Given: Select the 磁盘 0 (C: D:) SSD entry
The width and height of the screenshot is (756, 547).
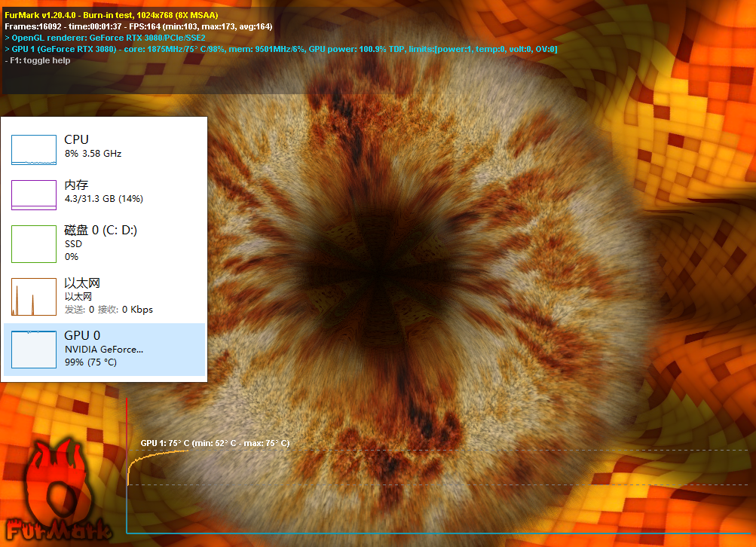Looking at the screenshot, I should click(104, 243).
